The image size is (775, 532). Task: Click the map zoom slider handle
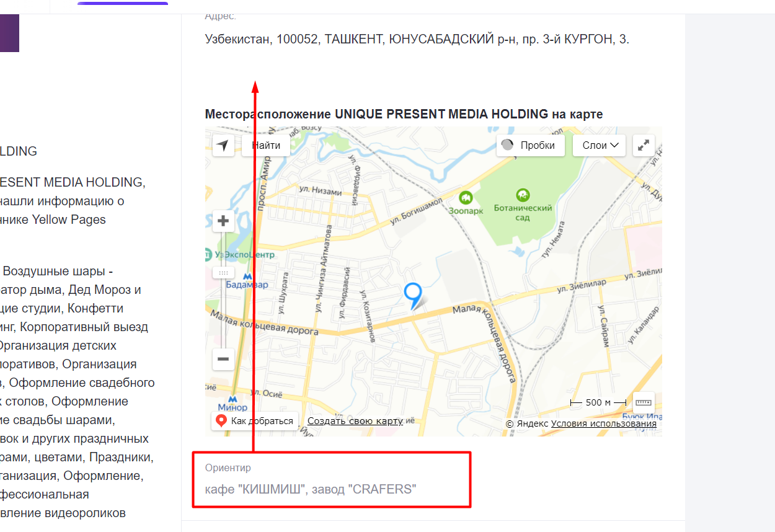(x=223, y=273)
